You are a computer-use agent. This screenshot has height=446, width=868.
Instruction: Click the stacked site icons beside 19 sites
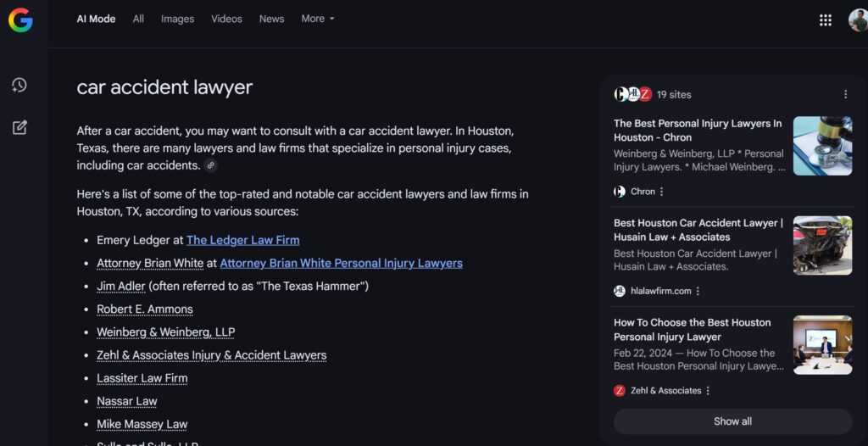pyautogui.click(x=632, y=94)
